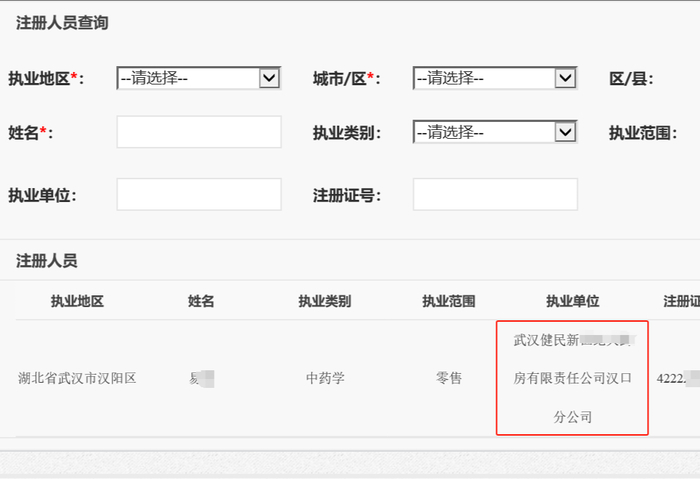The height and width of the screenshot is (479, 700).
Task: Select the 零售 cell
Action: click(x=449, y=379)
